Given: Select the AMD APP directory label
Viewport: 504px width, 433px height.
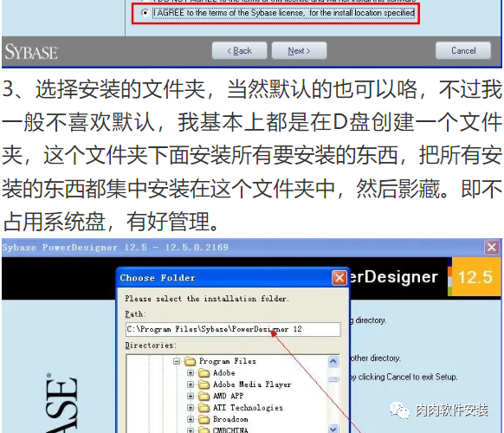Looking at the screenshot, I should pos(229,396).
